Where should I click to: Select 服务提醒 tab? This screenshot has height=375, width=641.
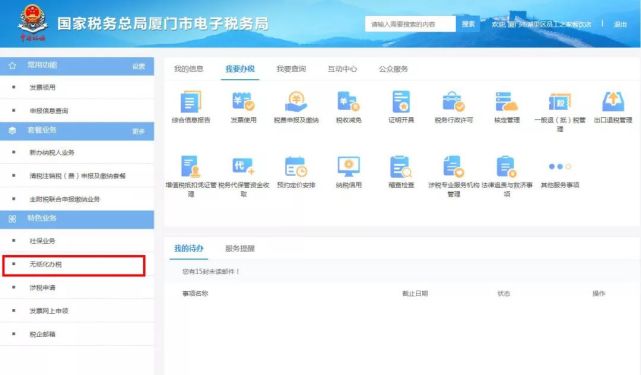pos(240,248)
